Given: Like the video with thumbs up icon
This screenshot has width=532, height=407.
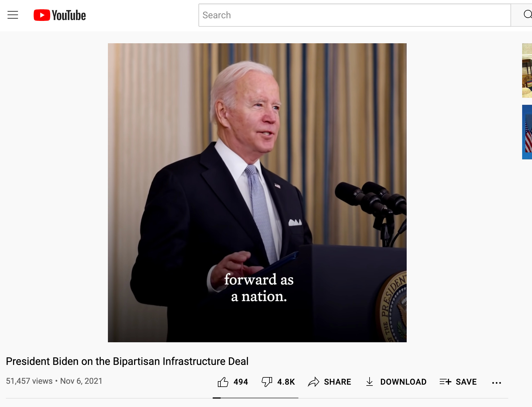Looking at the screenshot, I should click(223, 382).
